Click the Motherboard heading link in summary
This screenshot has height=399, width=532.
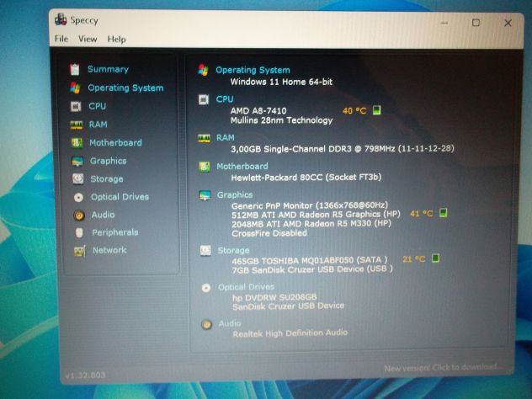pyautogui.click(x=242, y=167)
